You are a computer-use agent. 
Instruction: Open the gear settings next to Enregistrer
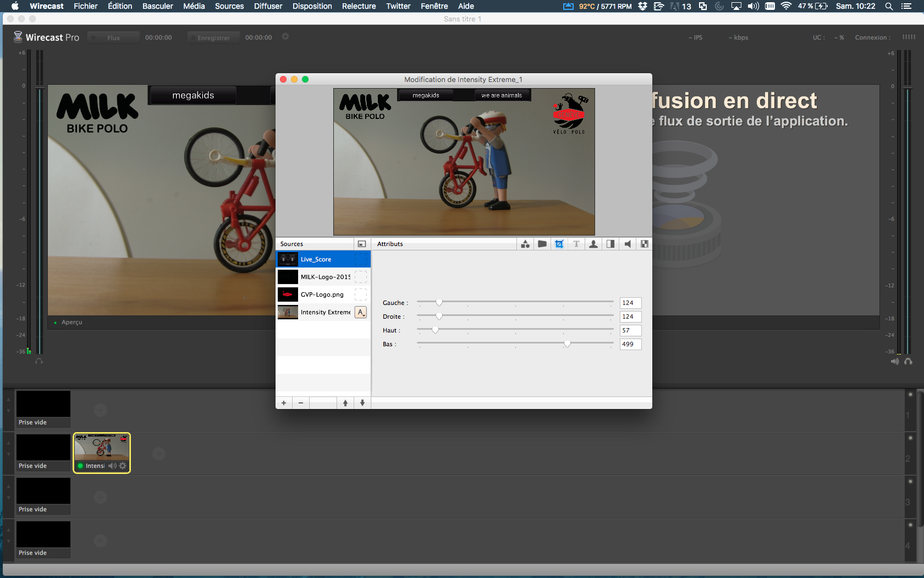coord(285,37)
